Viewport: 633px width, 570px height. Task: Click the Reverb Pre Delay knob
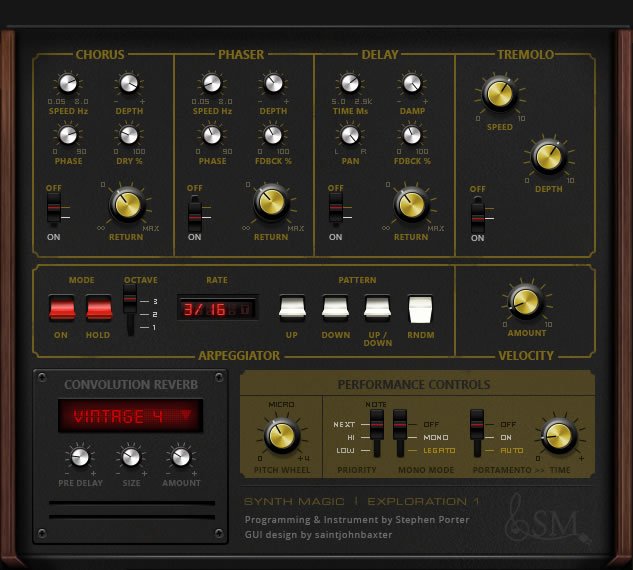pyautogui.click(x=78, y=458)
